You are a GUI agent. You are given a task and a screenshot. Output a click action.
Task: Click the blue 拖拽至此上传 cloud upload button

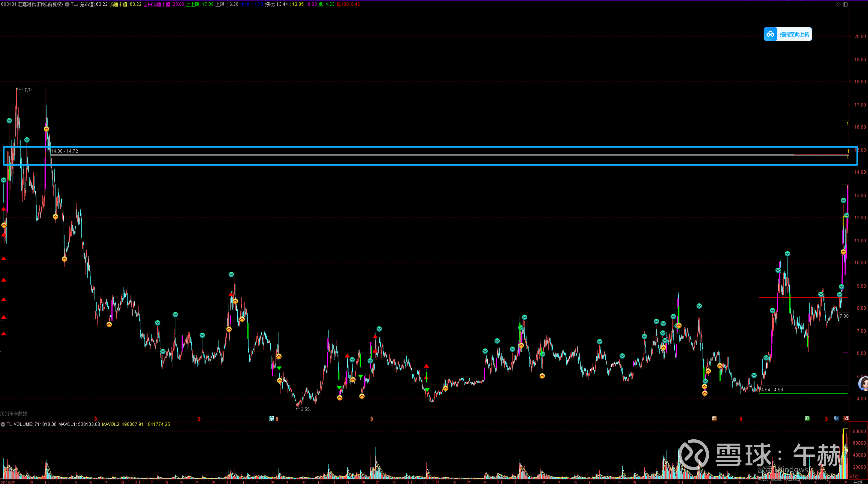(787, 34)
